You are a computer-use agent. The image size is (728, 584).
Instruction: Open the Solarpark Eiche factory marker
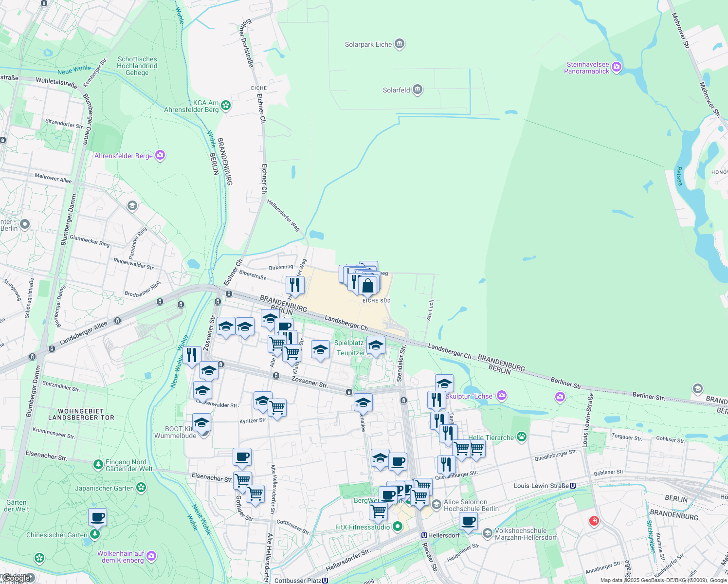[399, 43]
